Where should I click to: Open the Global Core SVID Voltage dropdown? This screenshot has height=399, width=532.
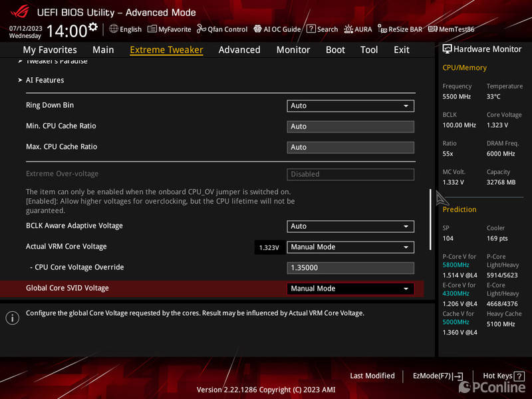click(350, 289)
